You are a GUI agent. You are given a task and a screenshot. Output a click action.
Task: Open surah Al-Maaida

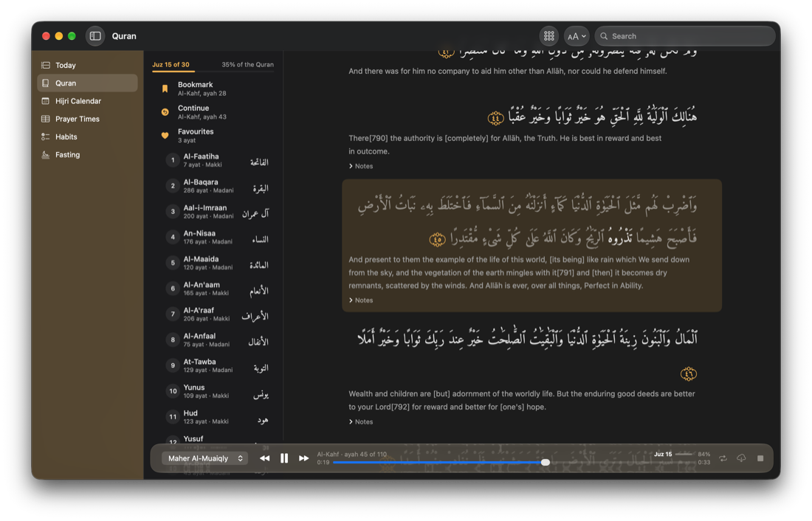tap(216, 263)
